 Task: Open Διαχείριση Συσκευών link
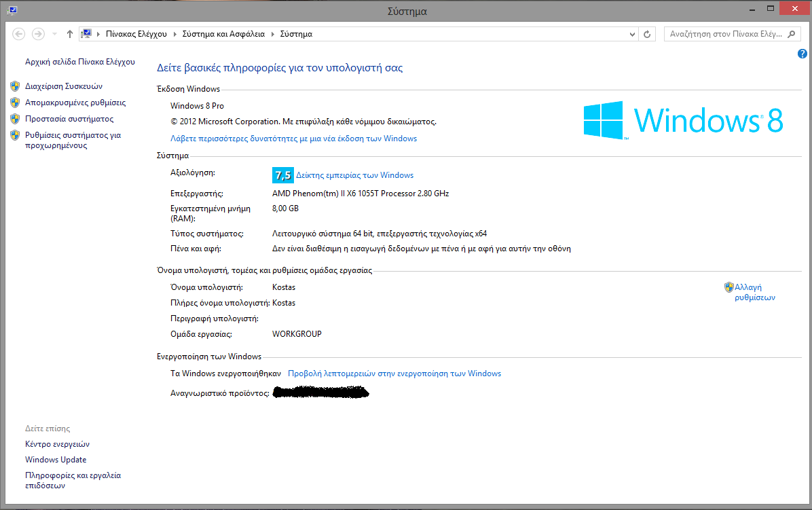(64, 86)
